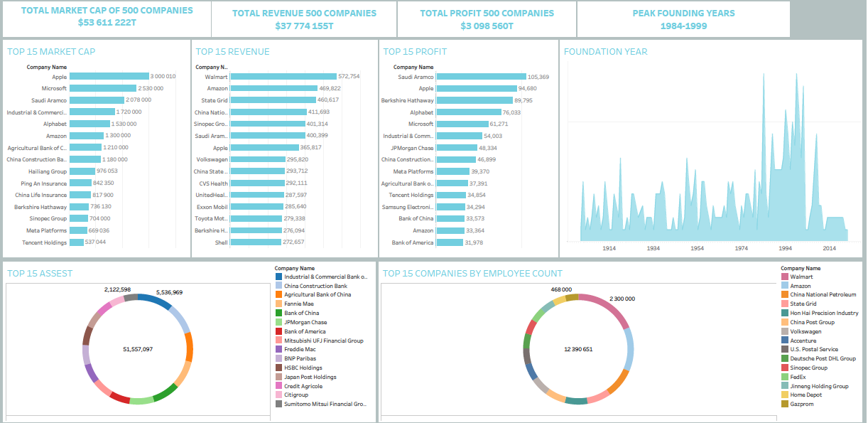Screen dimensions: 868x423
Task: Click Bank of America profit label
Action: pos(413,242)
